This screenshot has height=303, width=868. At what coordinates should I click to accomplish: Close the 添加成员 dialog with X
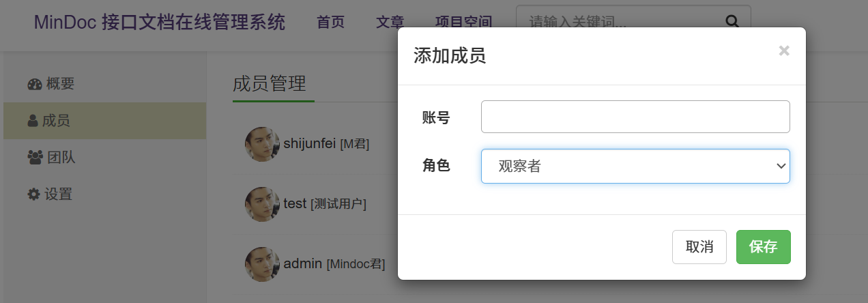[784, 50]
